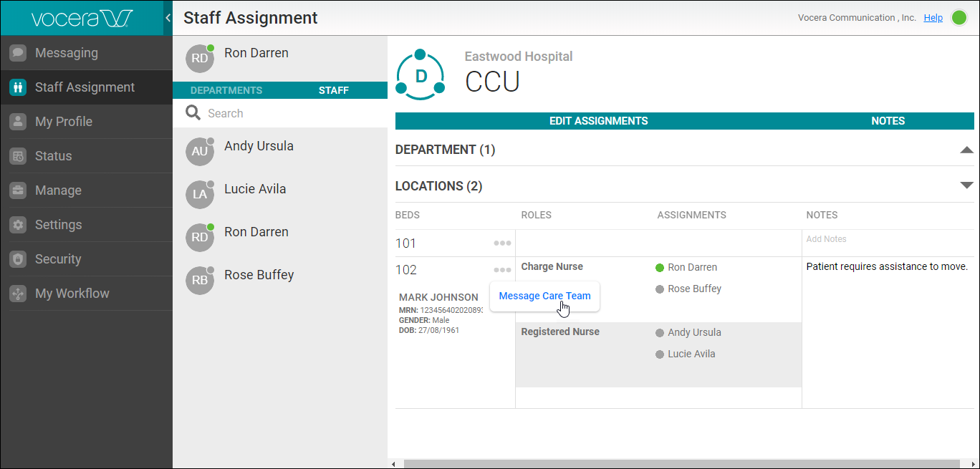
Task: Open Messaging from the sidebar icon
Action: pos(18,53)
